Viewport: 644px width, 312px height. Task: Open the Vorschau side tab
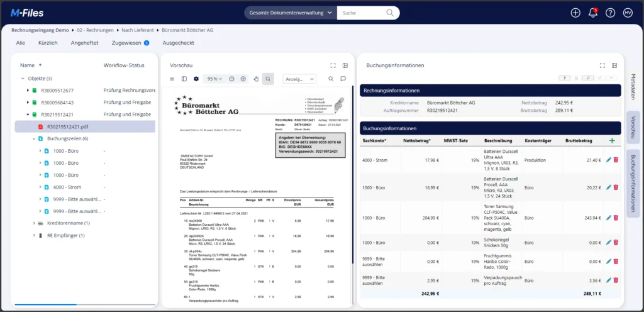633,127
